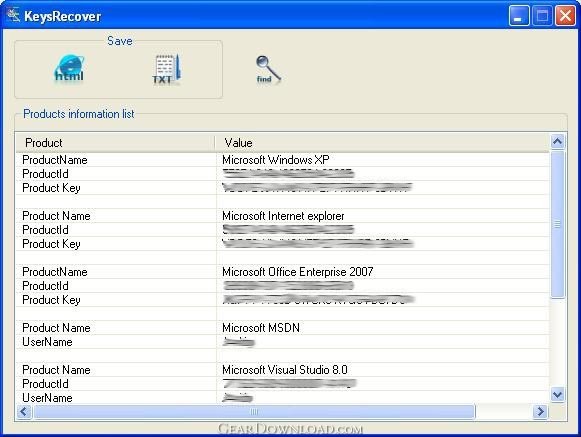
Task: Click the horizontal scrollbar right arrow
Action: point(540,411)
